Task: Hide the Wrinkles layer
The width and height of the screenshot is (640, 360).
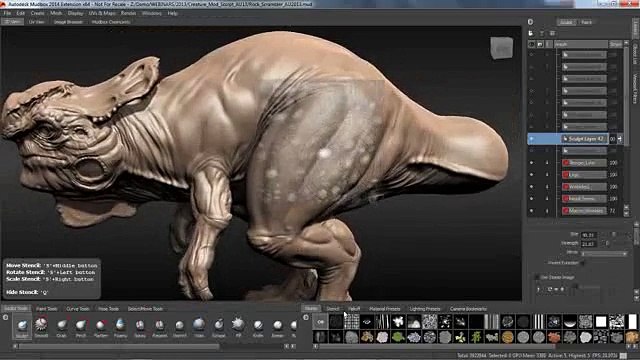Action: pyautogui.click(x=531, y=187)
